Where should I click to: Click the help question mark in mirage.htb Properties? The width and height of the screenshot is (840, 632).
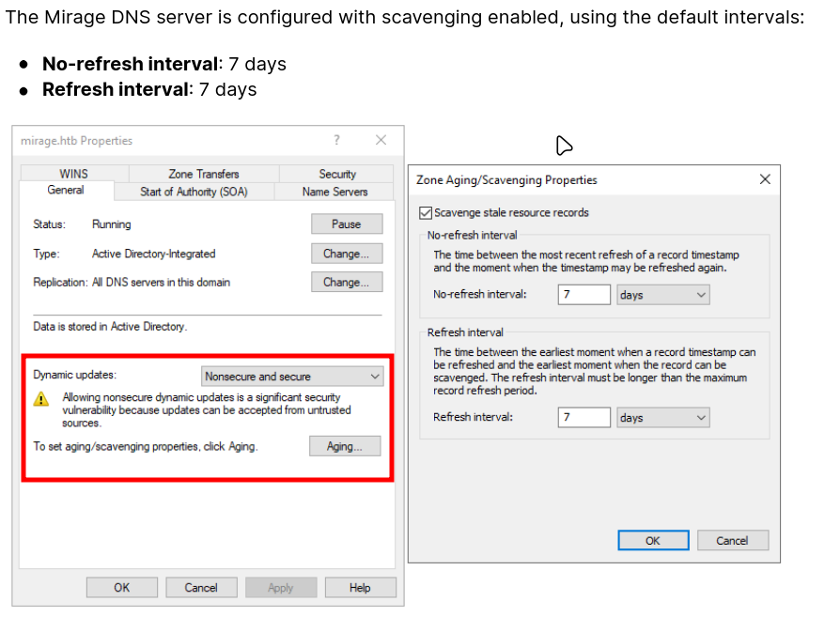(x=336, y=140)
